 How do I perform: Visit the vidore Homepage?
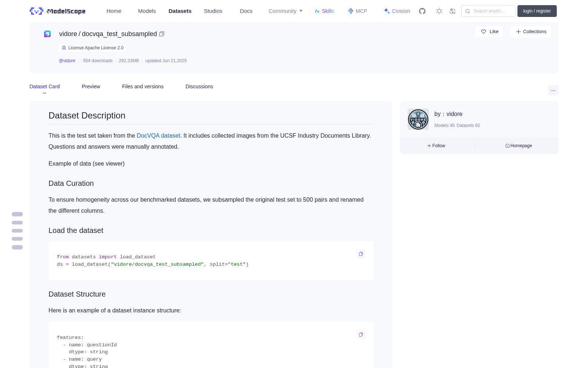[x=519, y=146]
